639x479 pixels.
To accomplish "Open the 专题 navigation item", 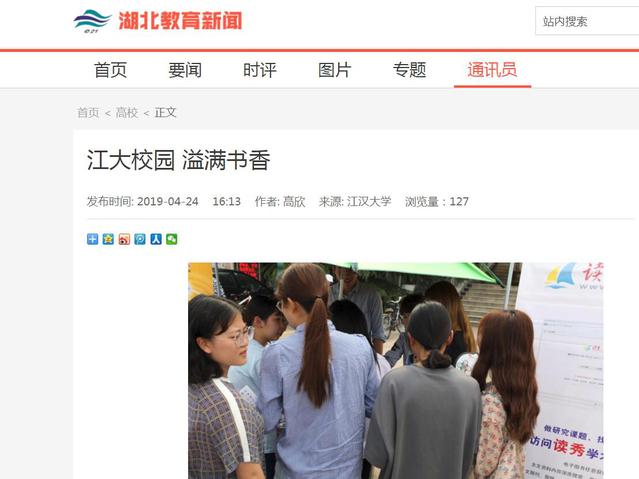I will (x=410, y=70).
